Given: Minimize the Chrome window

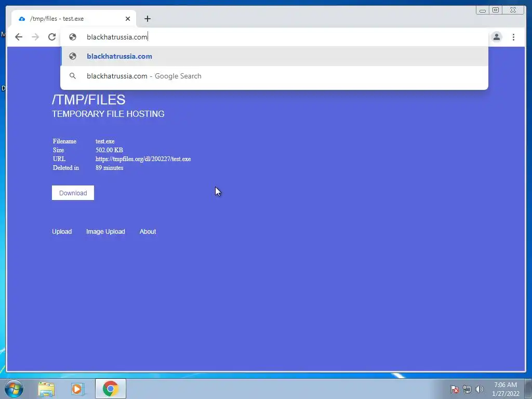Looking at the screenshot, I should click(x=483, y=10).
